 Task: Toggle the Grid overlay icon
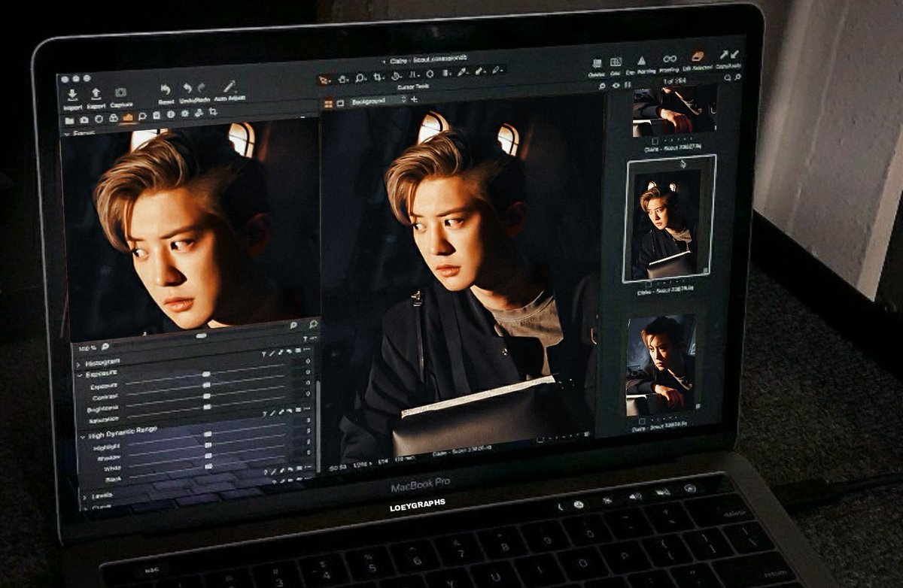(x=616, y=62)
